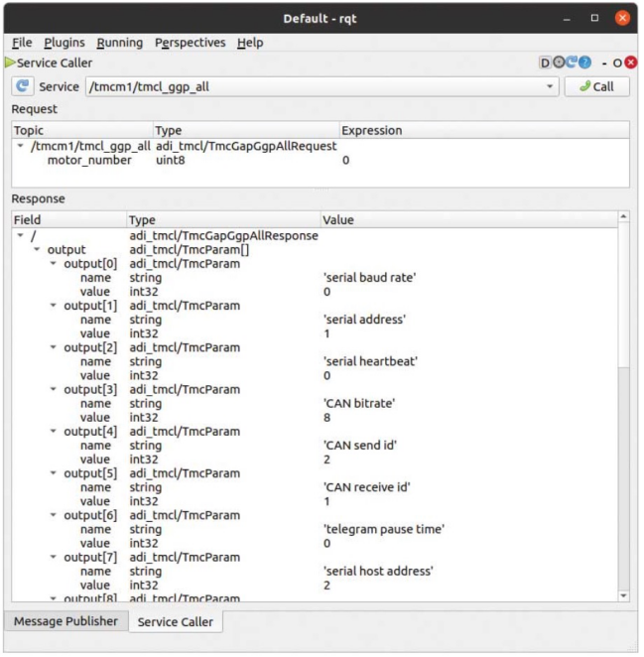The height and width of the screenshot is (657, 644).
Task: Click the undock circle icon
Action: [617, 63]
